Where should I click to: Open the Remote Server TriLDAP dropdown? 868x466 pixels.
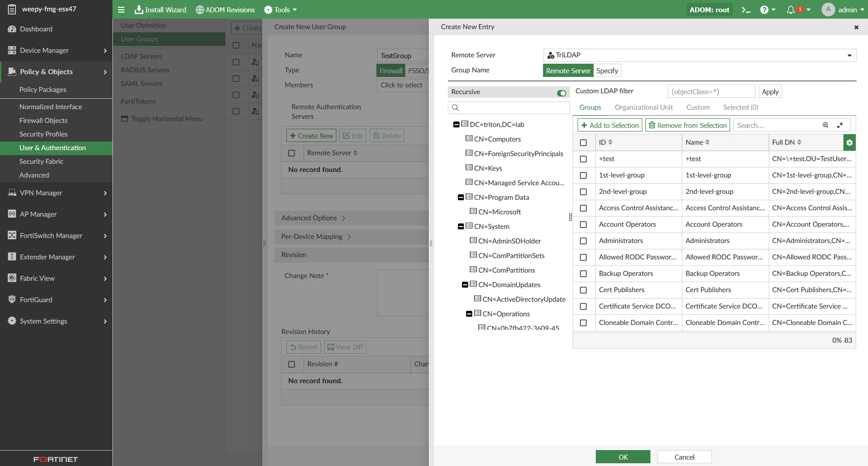700,55
